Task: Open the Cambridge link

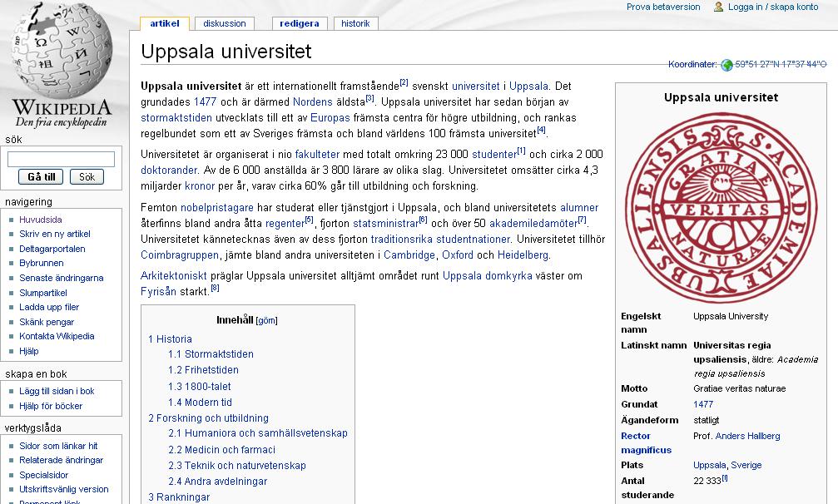Action: (409, 255)
